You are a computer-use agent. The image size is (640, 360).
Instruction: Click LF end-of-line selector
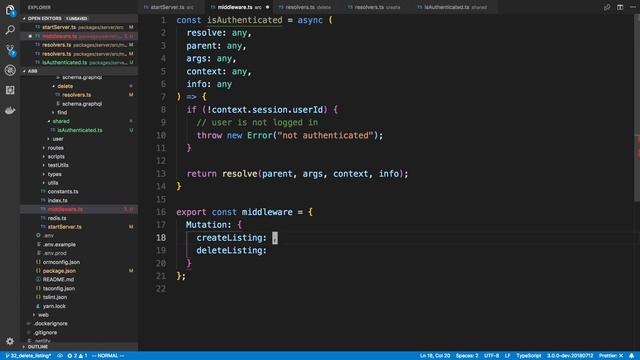(507, 356)
